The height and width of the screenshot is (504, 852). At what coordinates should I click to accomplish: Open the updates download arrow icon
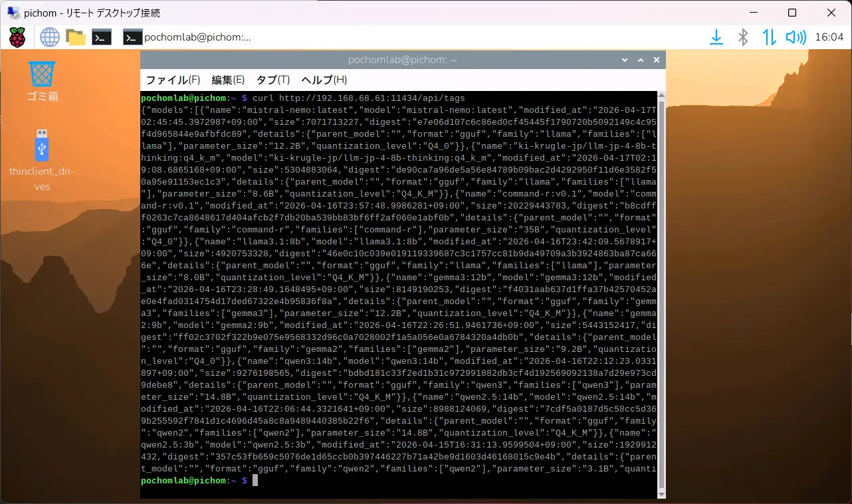point(716,37)
